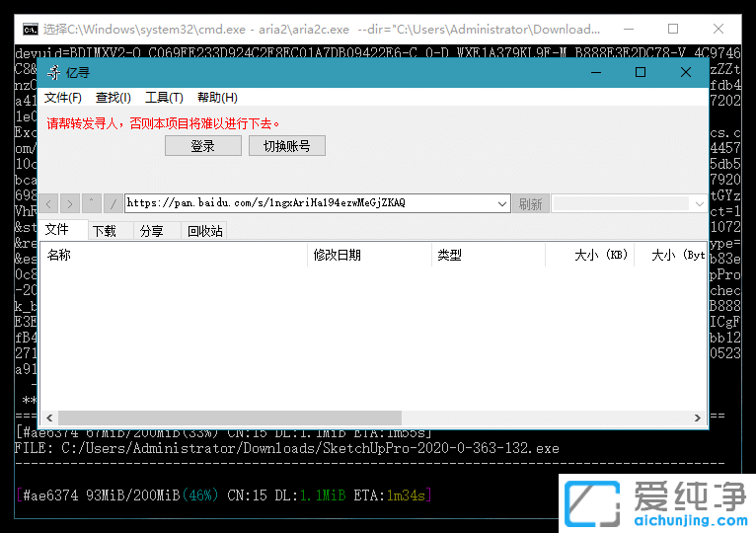Click the forward navigation arrow button

pos(70,203)
